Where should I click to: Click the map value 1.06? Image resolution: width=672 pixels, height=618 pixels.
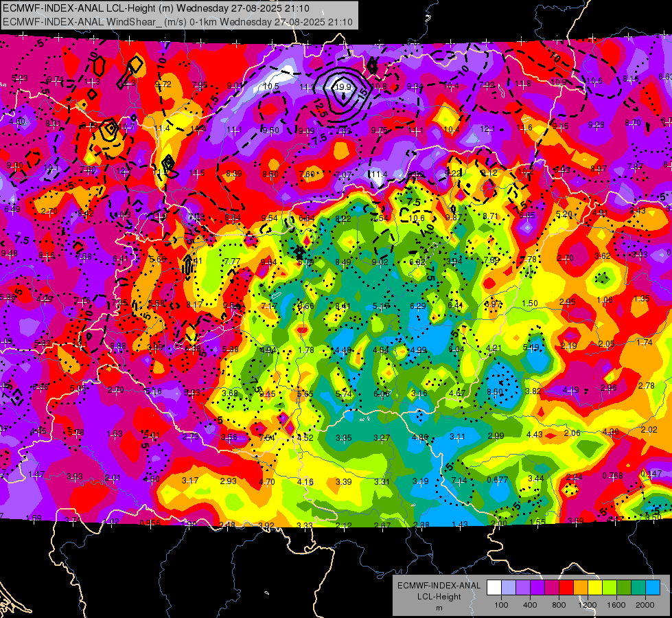(x=604, y=300)
